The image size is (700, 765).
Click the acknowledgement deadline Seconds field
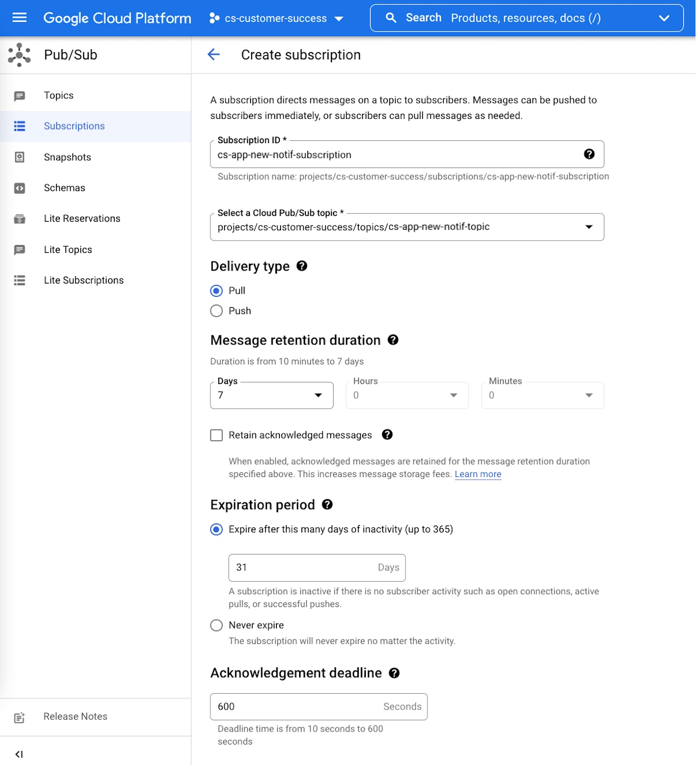(318, 707)
